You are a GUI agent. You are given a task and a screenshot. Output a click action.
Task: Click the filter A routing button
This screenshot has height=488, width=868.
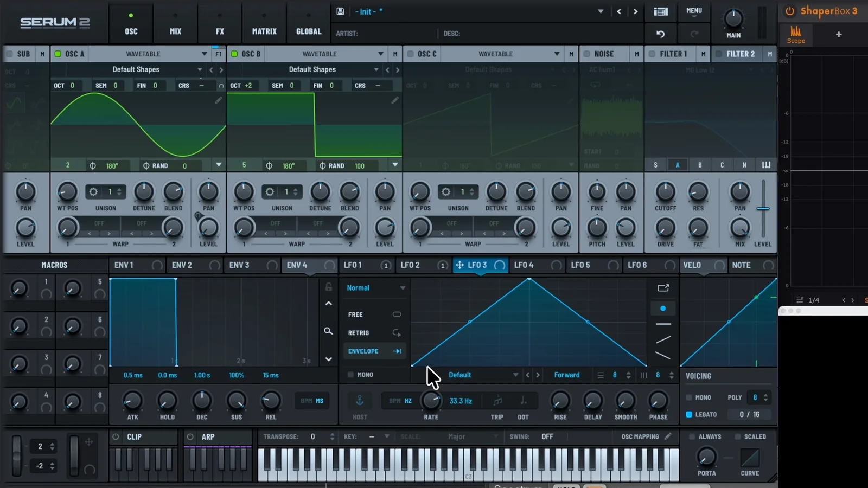pyautogui.click(x=678, y=165)
